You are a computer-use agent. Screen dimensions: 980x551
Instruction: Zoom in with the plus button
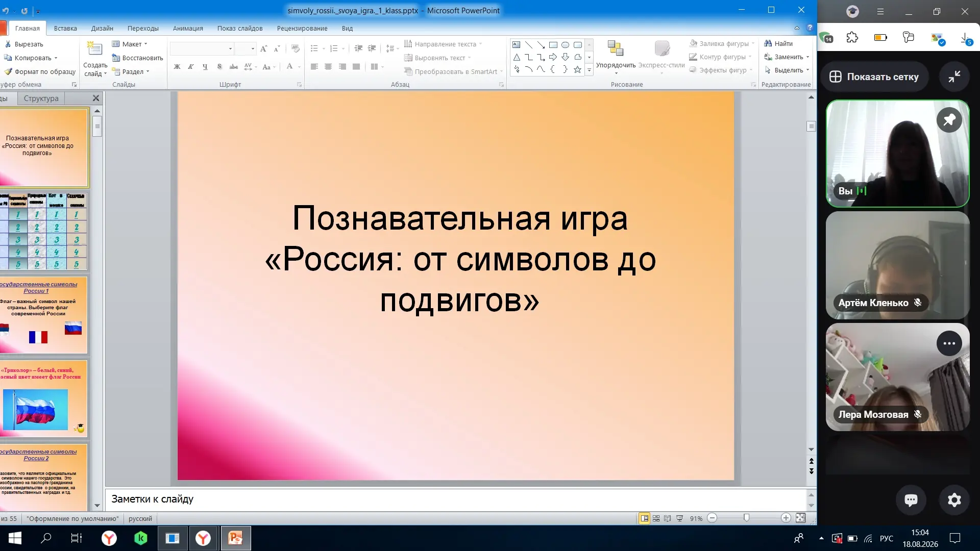click(786, 518)
